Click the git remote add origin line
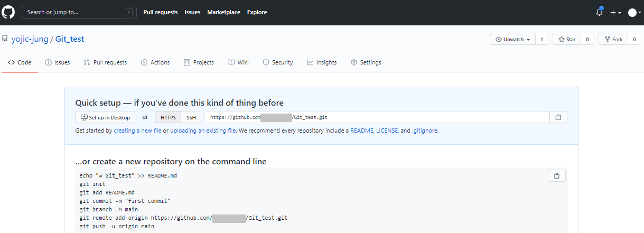The image size is (644, 233). (x=183, y=218)
